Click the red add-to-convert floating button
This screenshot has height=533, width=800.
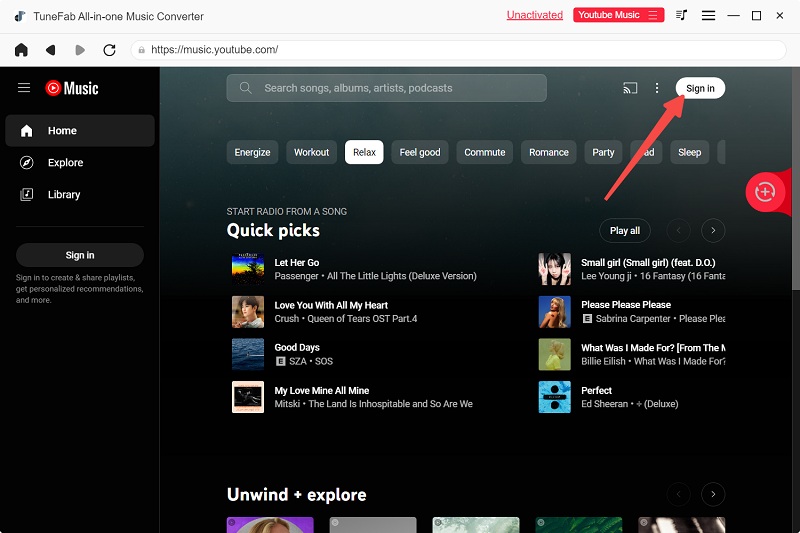[764, 192]
